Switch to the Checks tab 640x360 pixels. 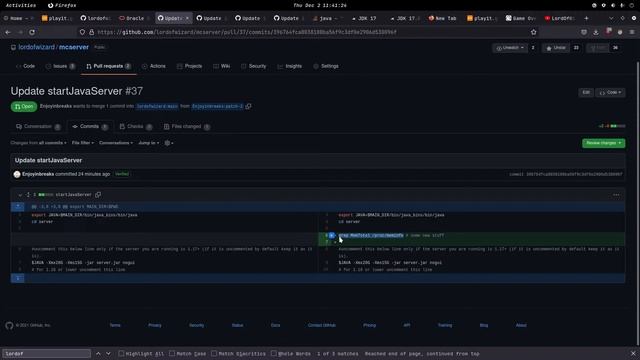pos(136,127)
